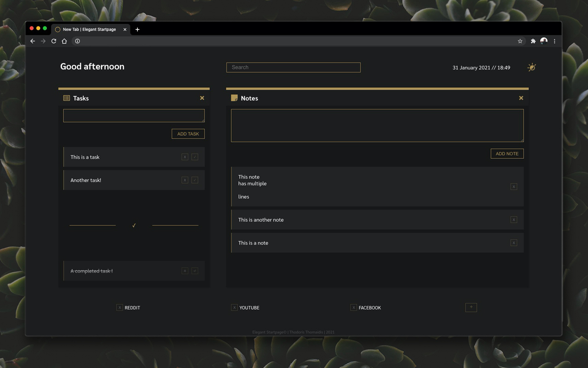Click the 'This is a note' text
Screen dimensions: 588x368
[253, 242]
